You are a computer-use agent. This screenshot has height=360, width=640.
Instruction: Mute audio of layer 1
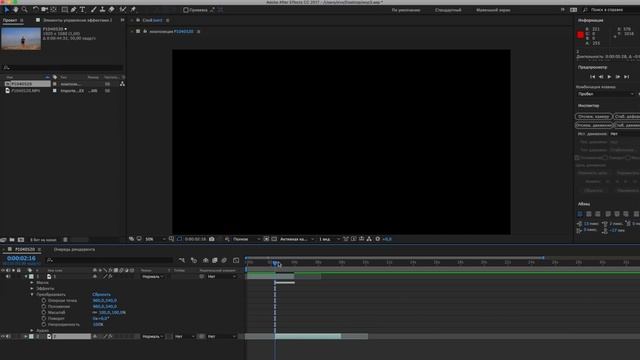pyautogui.click(x=8, y=277)
